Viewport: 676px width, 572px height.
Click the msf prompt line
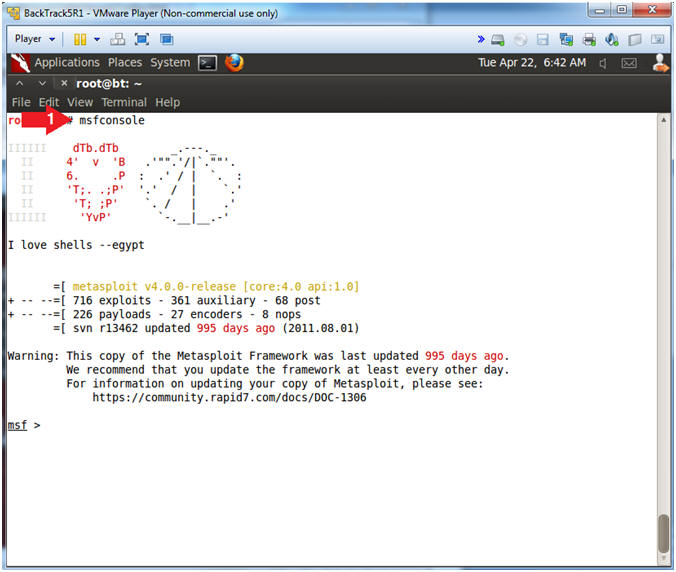pos(24,425)
